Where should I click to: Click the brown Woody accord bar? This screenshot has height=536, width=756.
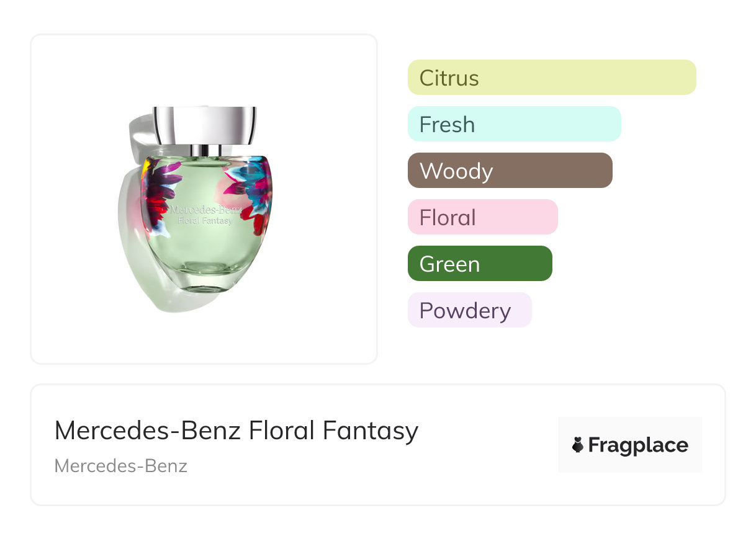pyautogui.click(x=510, y=171)
